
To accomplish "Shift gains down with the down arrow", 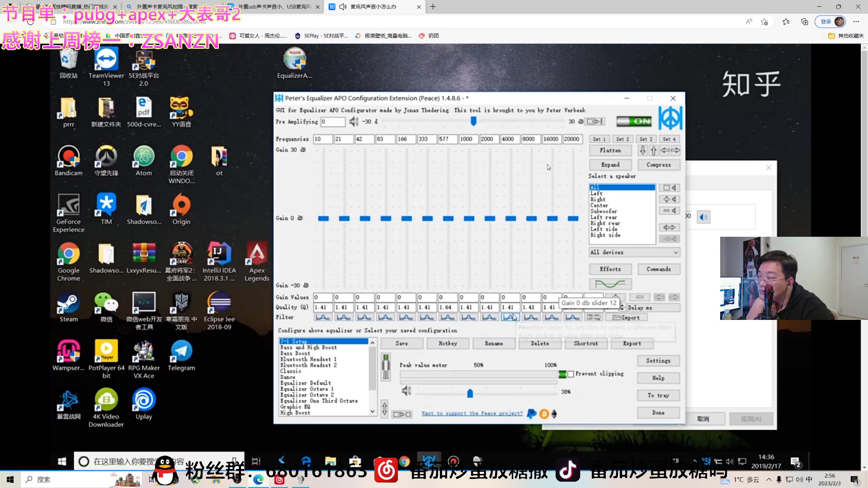I will coord(642,150).
